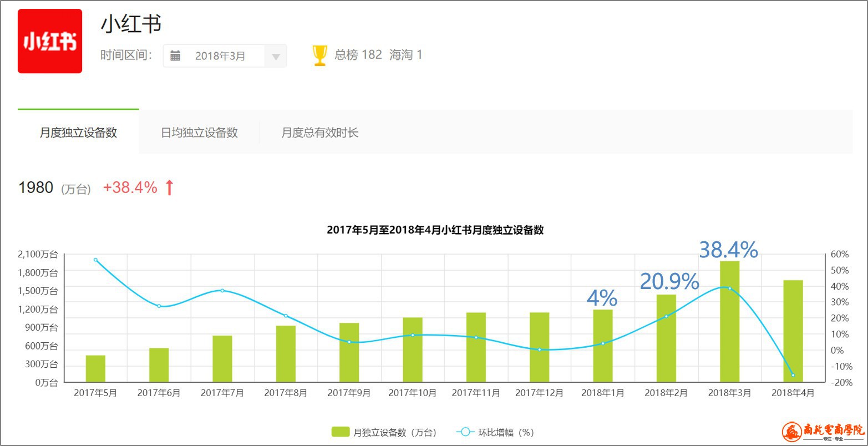The image size is (868, 446).
Task: Switch to the 日均独立设备数 tab
Action: (x=199, y=133)
